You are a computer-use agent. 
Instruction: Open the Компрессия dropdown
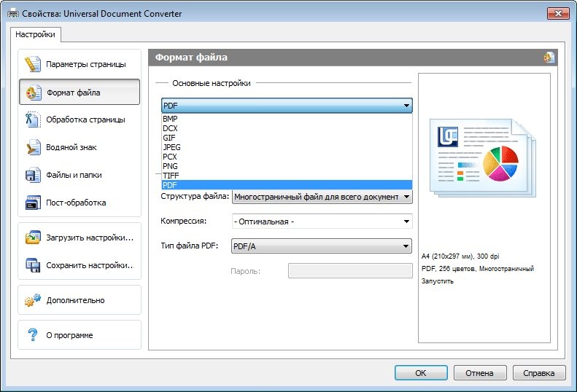click(322, 222)
